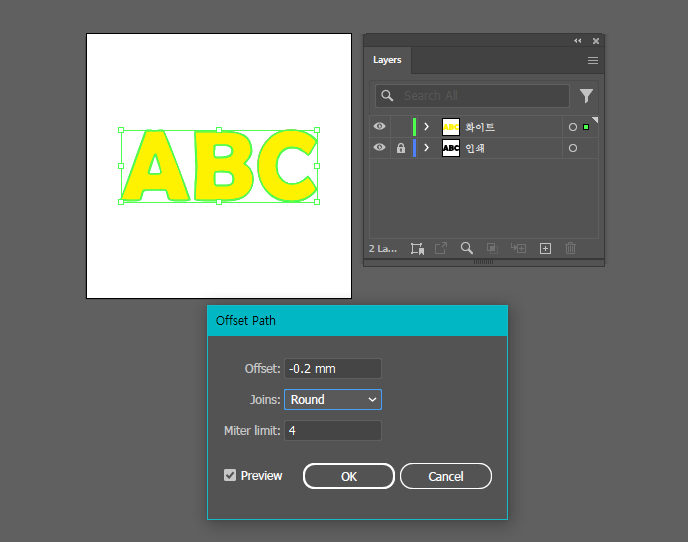Screen dimensions: 688x542
Task: Click the letter C on the artboard
Action: coord(287,165)
